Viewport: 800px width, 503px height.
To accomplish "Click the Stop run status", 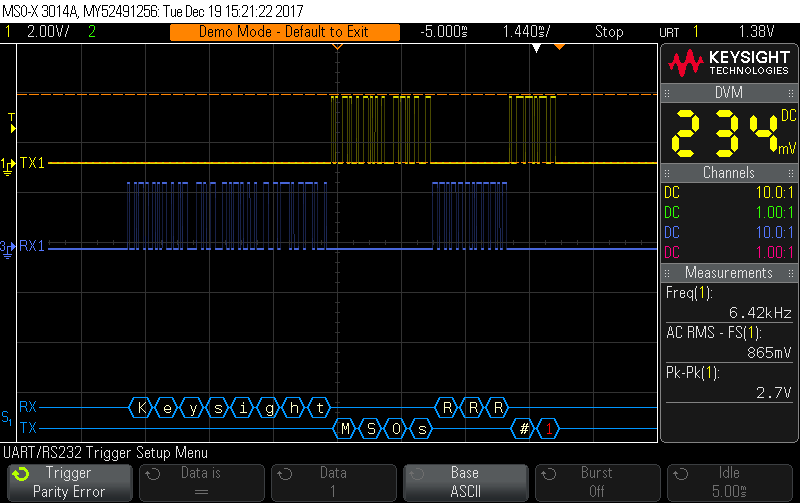I will point(609,32).
